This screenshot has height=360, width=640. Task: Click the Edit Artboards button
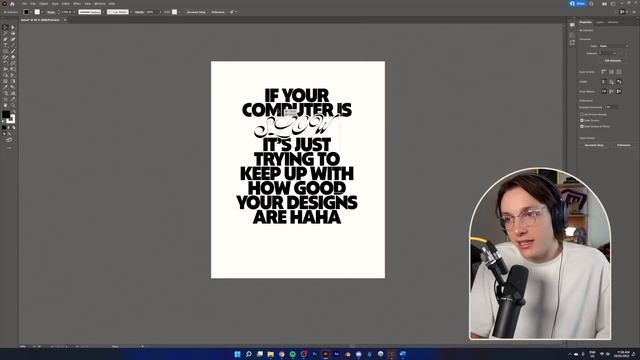point(613,60)
